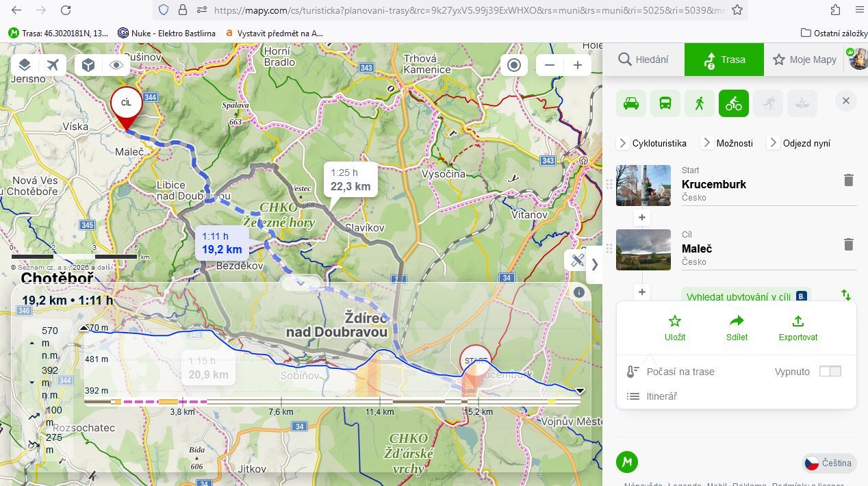The height and width of the screenshot is (486, 868).
Task: Choose cross-country skiing route mode
Action: click(x=768, y=103)
